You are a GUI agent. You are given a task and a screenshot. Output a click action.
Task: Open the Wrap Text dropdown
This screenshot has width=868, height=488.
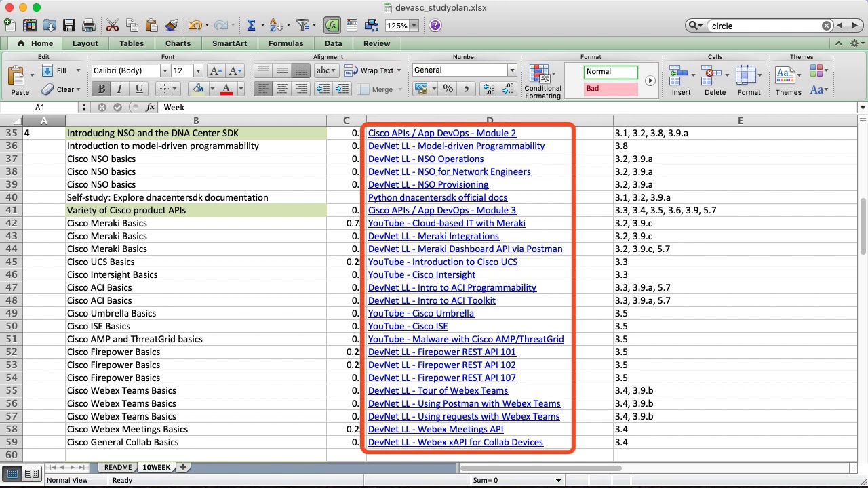(399, 70)
